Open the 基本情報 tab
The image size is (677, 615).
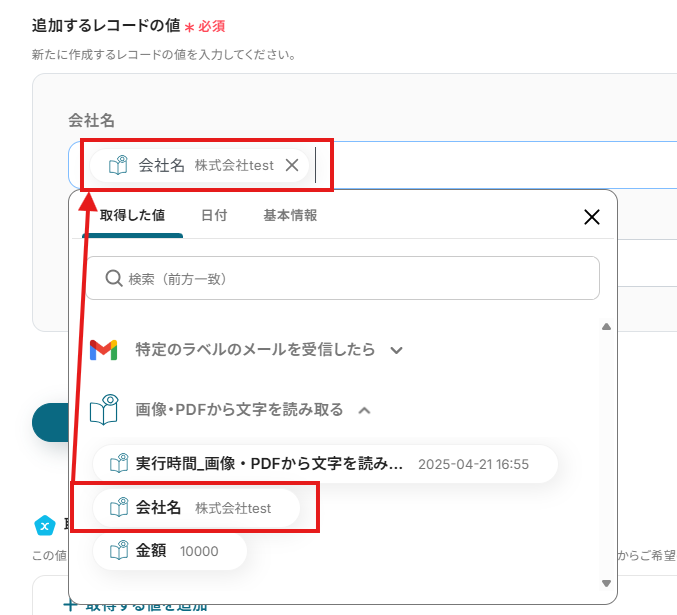coord(290,215)
